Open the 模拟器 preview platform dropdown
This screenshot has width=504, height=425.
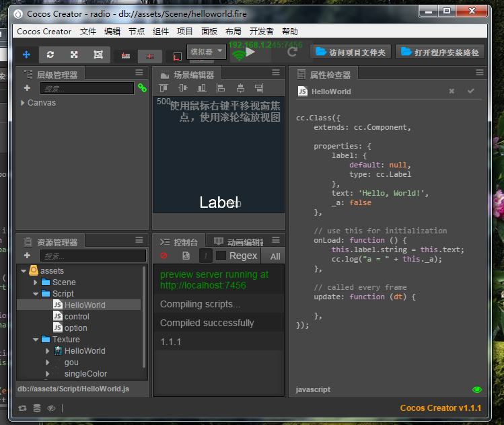click(x=207, y=52)
